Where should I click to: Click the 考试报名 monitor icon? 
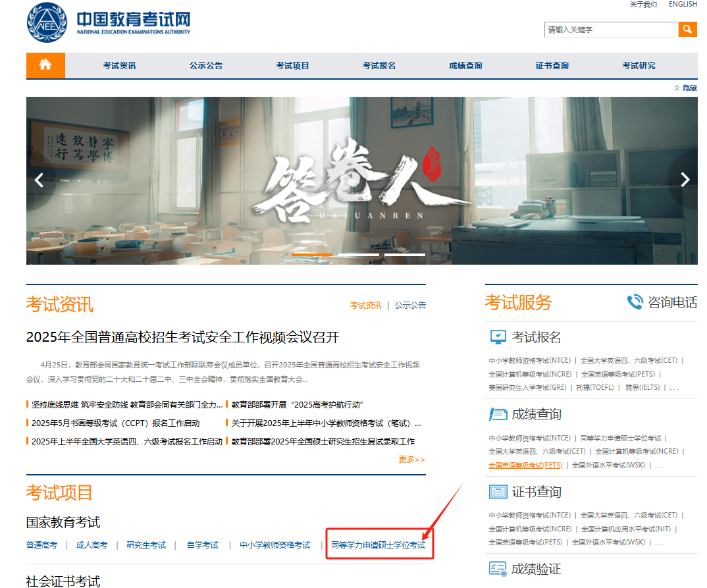click(498, 337)
